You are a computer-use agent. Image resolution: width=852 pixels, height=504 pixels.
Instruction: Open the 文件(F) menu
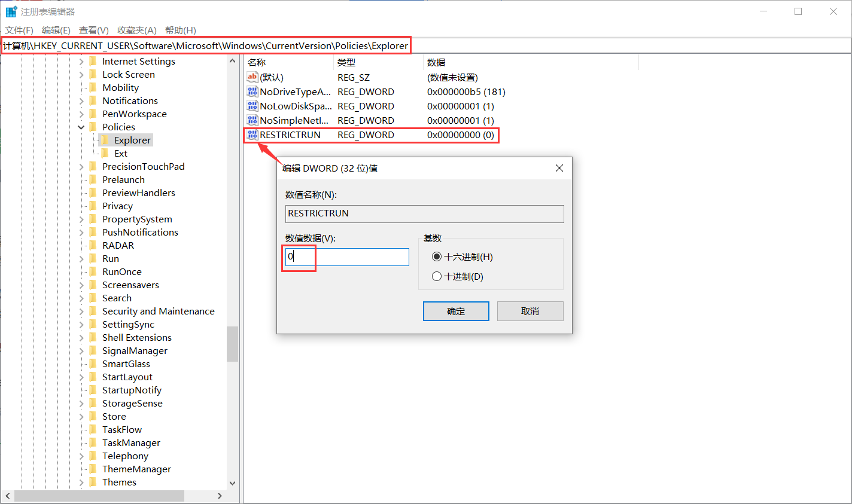click(19, 30)
